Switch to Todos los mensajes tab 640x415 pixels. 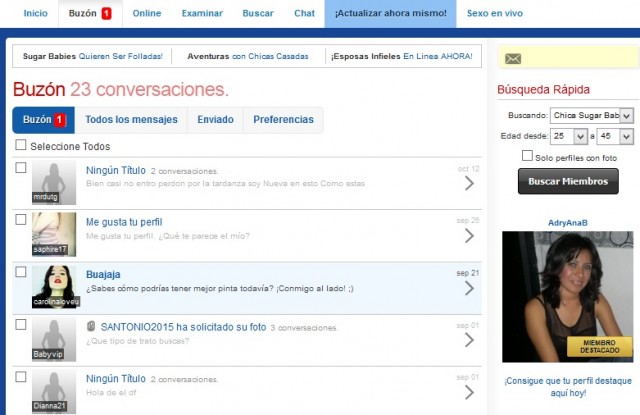click(131, 120)
